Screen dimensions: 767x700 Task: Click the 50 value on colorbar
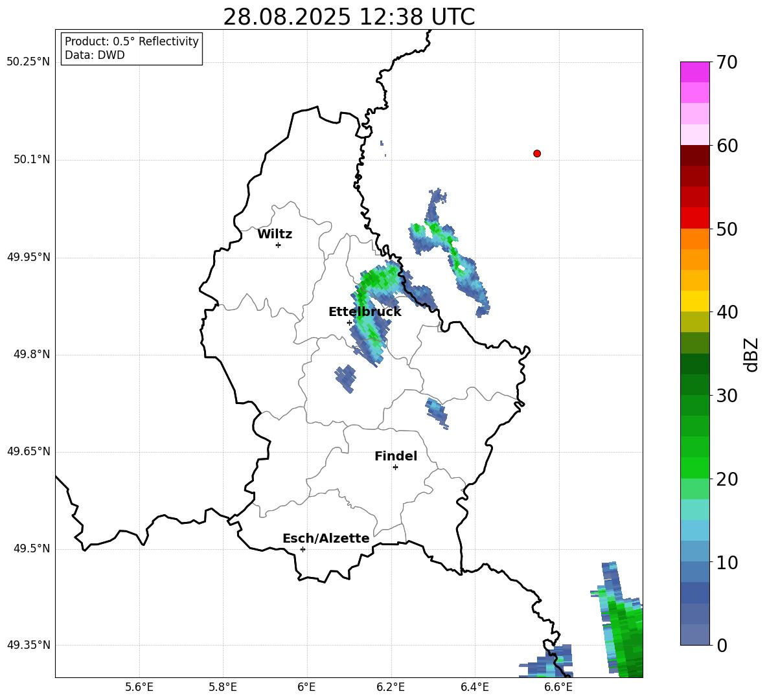point(727,229)
